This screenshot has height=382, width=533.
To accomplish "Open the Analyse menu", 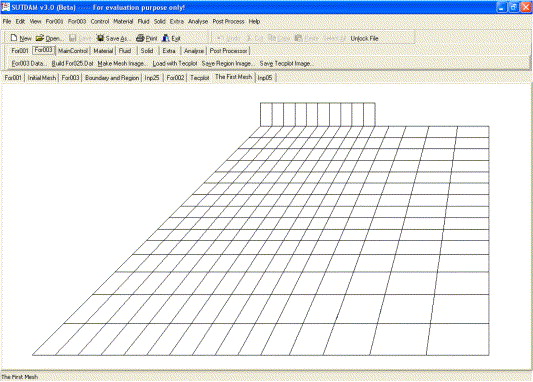I will click(x=198, y=21).
